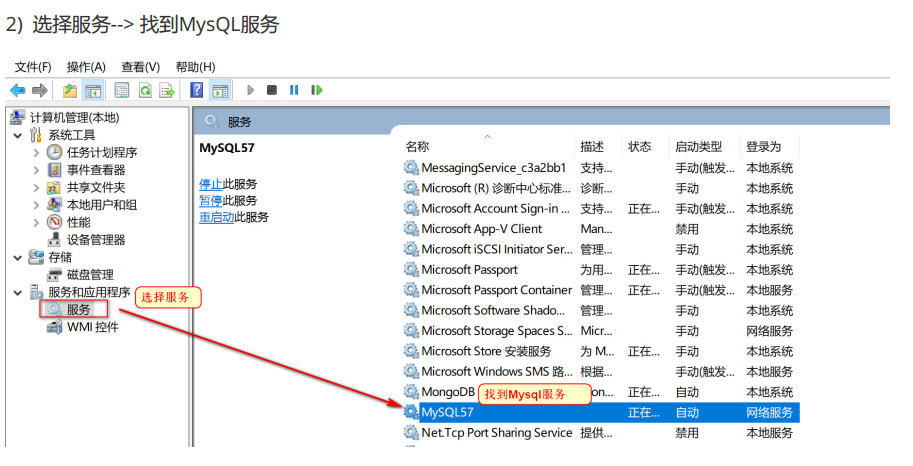This screenshot has width=913, height=466.
Task: Select the MySQL57 service row
Action: [601, 412]
